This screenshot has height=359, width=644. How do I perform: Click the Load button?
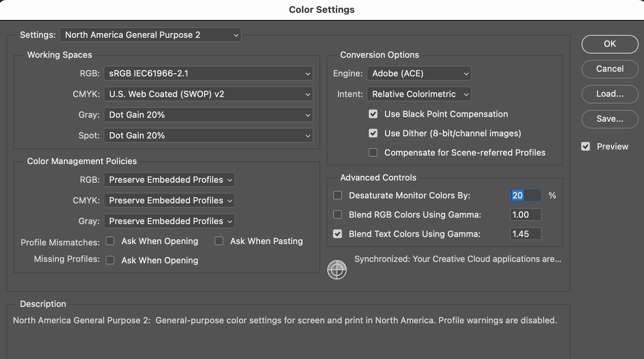[609, 94]
